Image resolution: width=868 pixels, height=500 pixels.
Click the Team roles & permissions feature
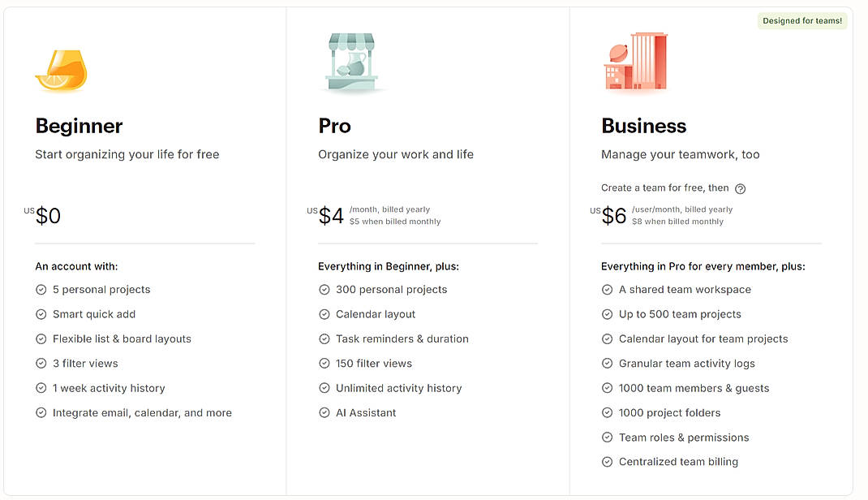coord(683,437)
